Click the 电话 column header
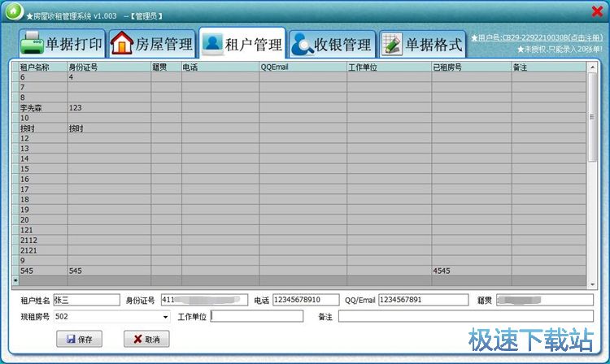The image size is (610, 364). (x=220, y=67)
